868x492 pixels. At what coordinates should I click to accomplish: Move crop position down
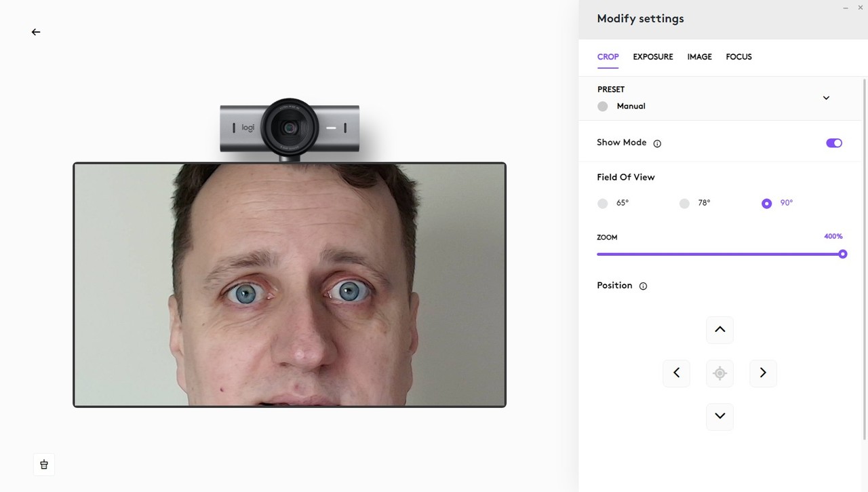[719, 416]
